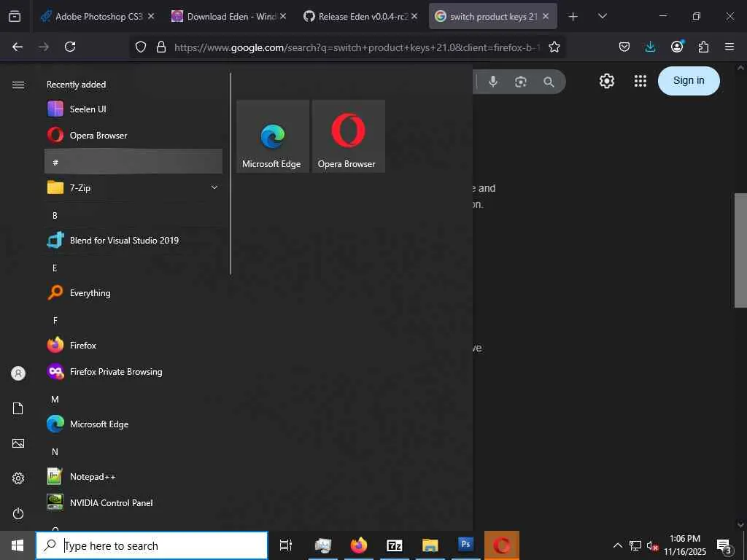747x560 pixels.
Task: Open the 7-Zip folder entry
Action: point(133,187)
